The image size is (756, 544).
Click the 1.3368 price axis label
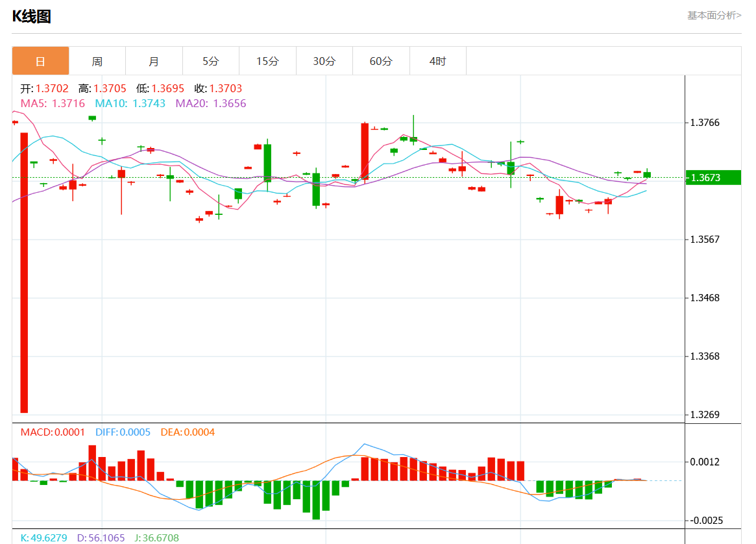tap(705, 356)
